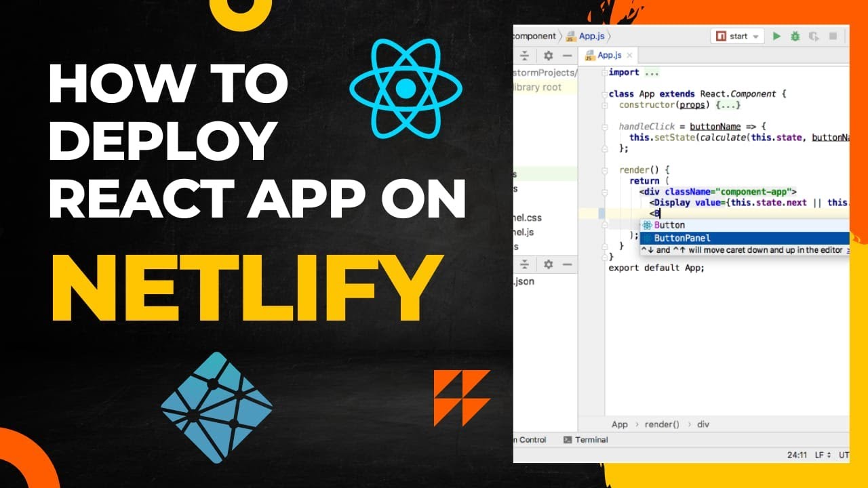Select 'library root' row in project tree

pos(545,87)
